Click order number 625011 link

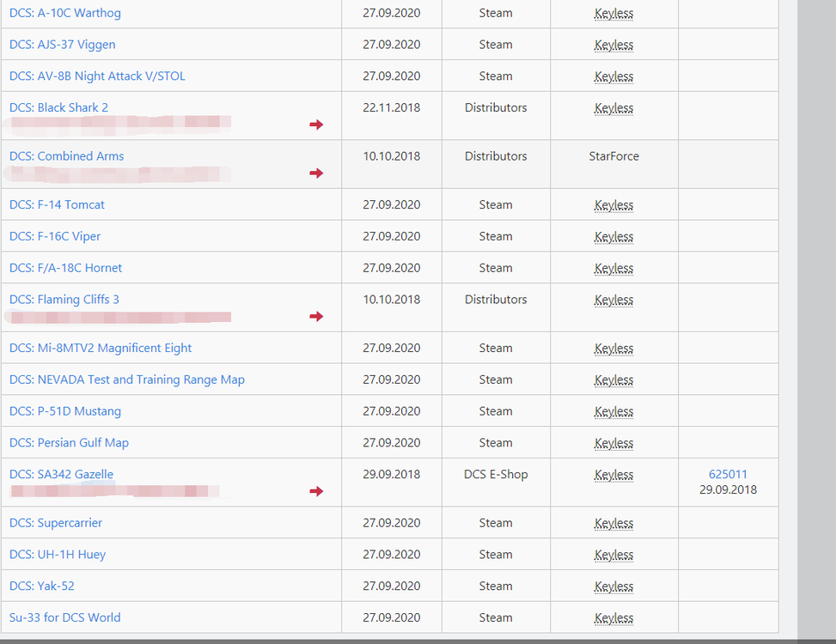point(728,474)
